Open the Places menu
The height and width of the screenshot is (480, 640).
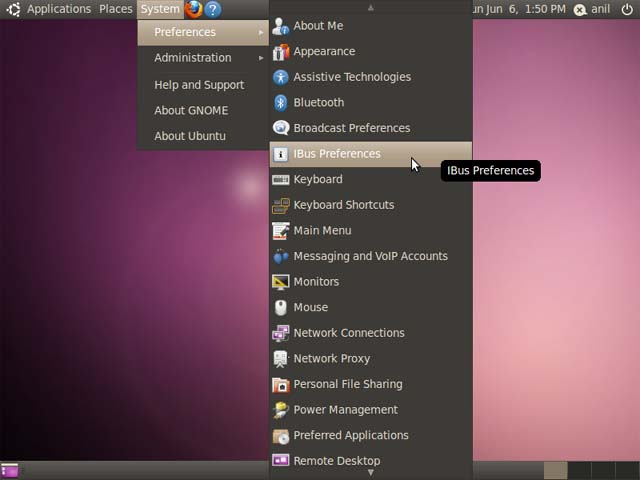pos(116,9)
